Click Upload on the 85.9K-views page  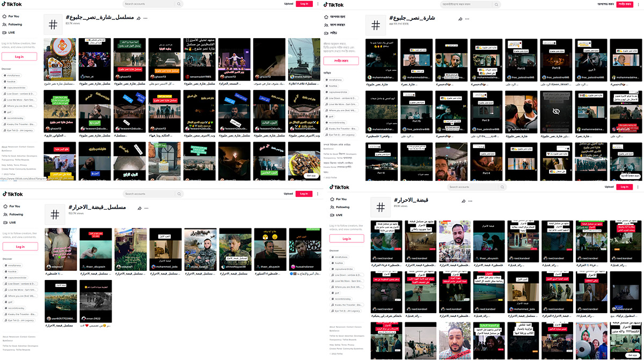[609, 187]
